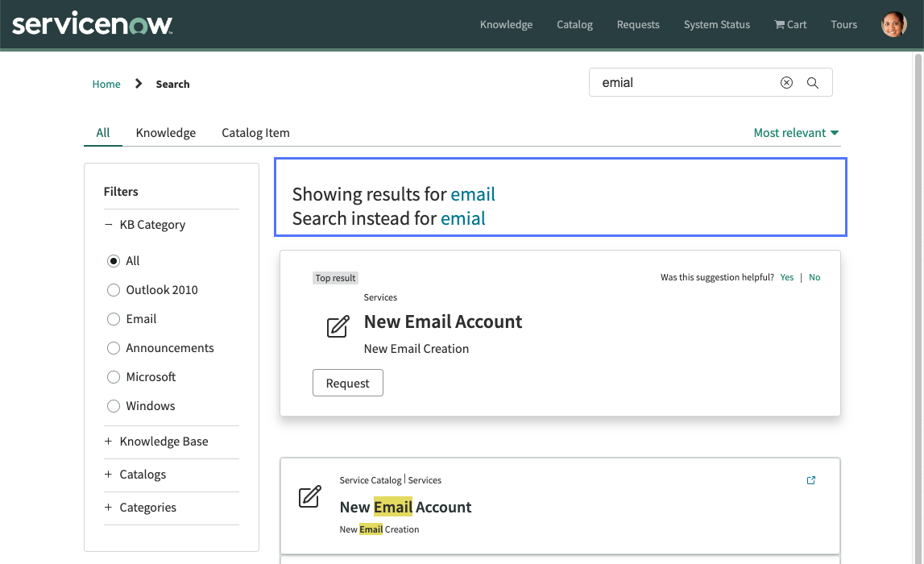This screenshot has height=564, width=924.
Task: Switch to the Knowledge results tab
Action: (x=166, y=133)
